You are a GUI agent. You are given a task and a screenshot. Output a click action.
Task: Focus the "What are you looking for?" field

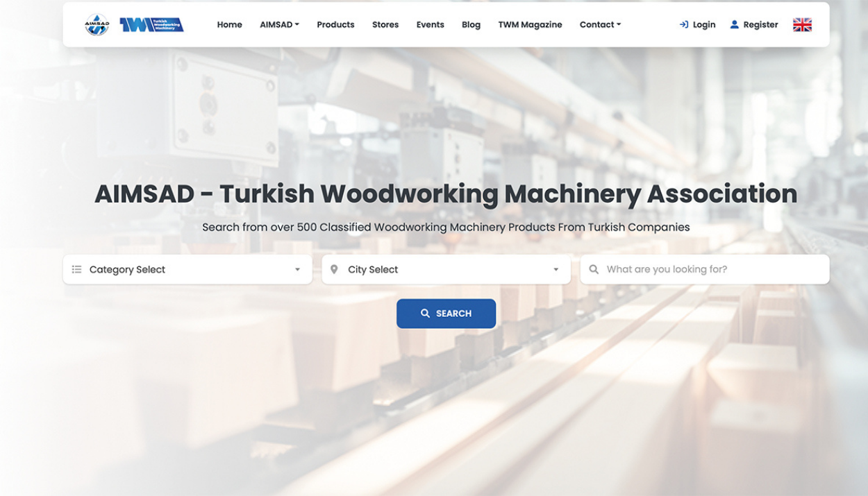712,269
